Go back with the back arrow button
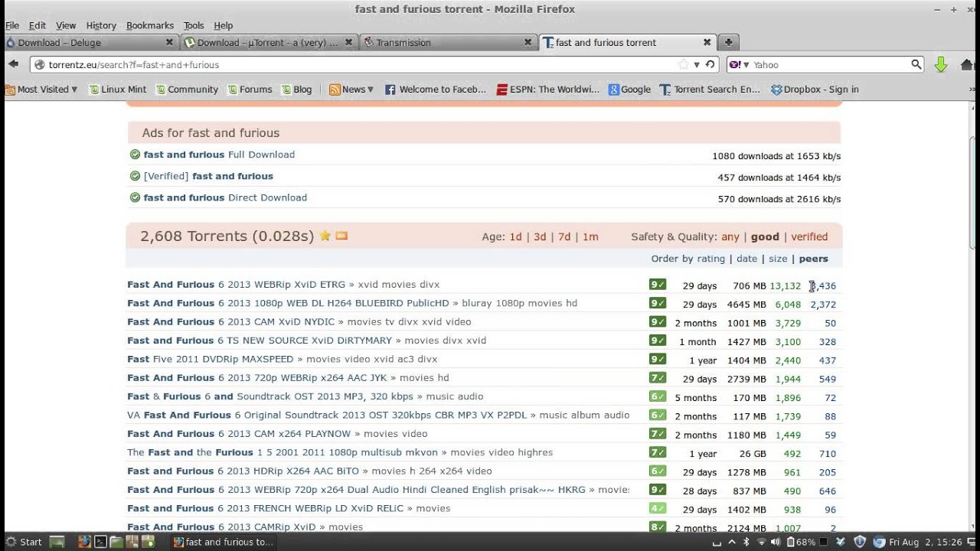This screenshot has height=551, width=980. 13,64
